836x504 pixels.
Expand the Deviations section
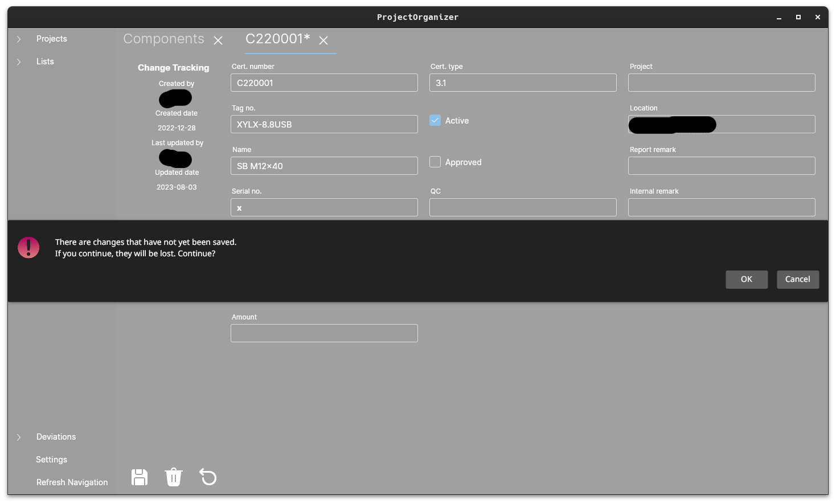tap(18, 437)
